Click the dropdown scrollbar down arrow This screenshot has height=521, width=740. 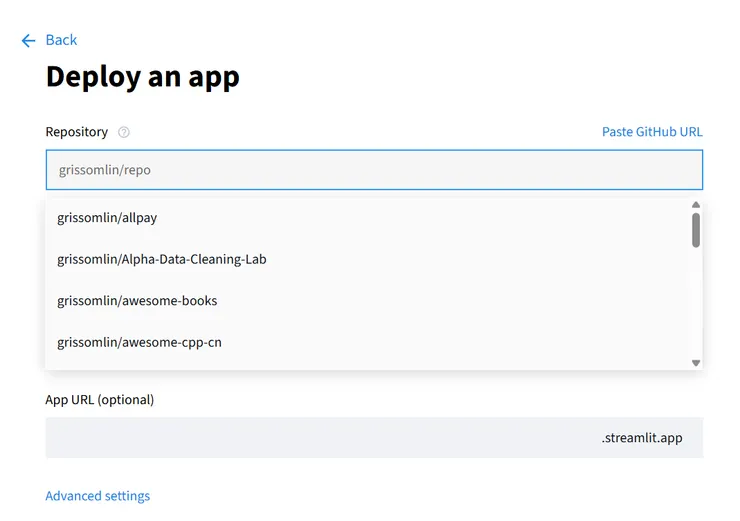pos(696,362)
